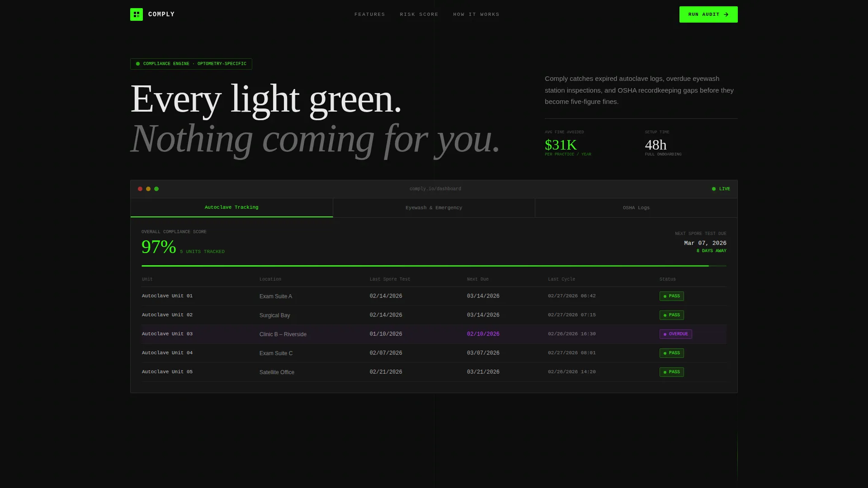Open the Features nav link
Viewport: 868px width, 488px height.
370,14
